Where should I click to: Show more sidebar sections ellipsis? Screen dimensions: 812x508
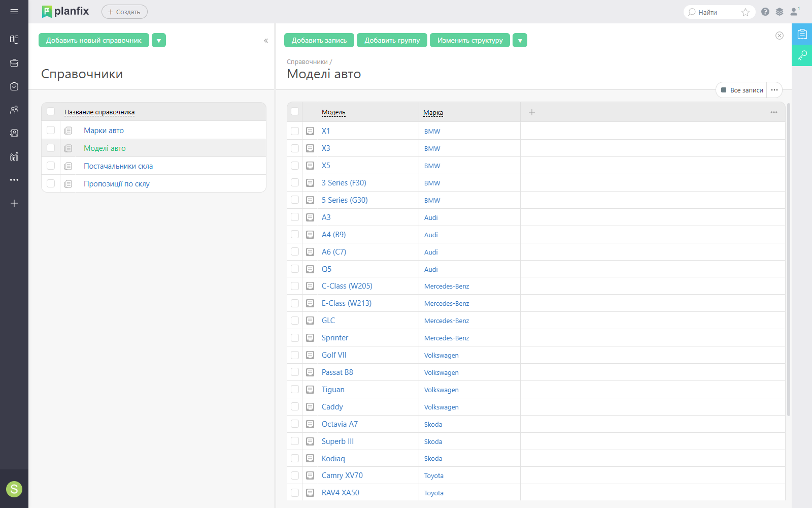[14, 180]
